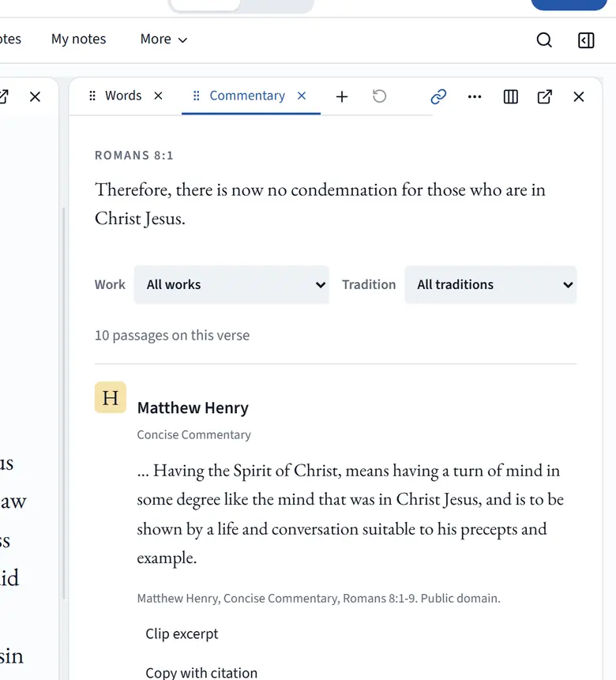Switch to the Words tab
The image size is (616, 680).
coord(123,96)
